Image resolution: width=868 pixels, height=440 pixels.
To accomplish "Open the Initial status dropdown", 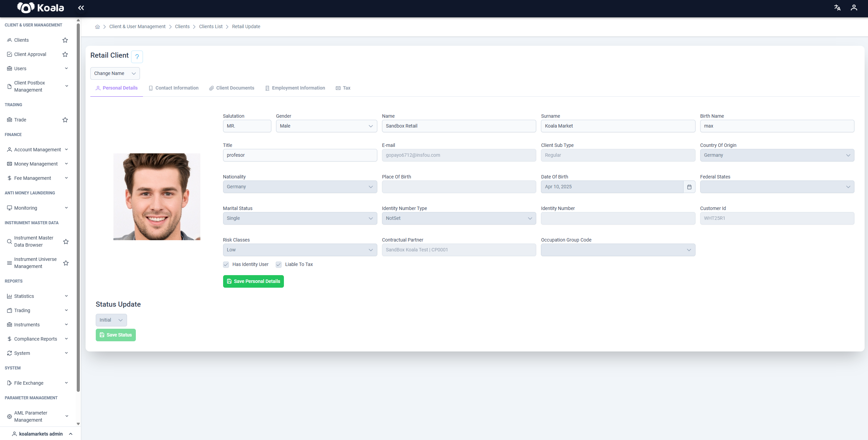I will tap(111, 320).
